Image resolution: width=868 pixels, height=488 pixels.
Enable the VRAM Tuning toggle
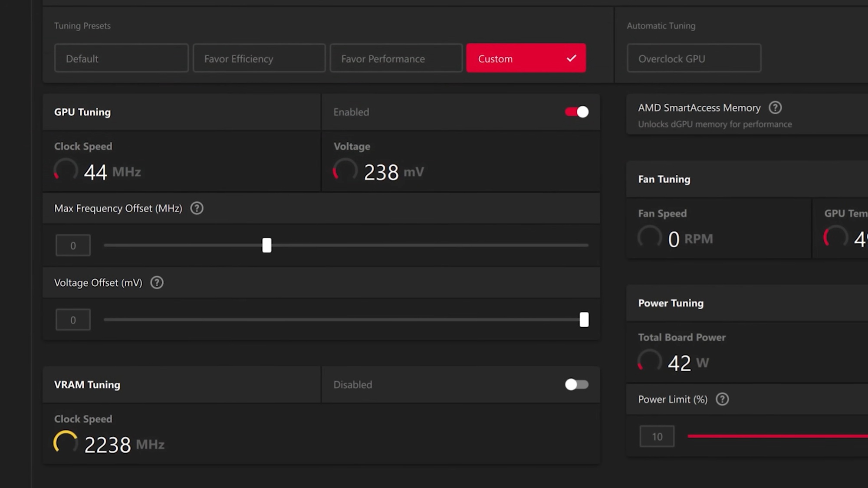click(x=576, y=384)
